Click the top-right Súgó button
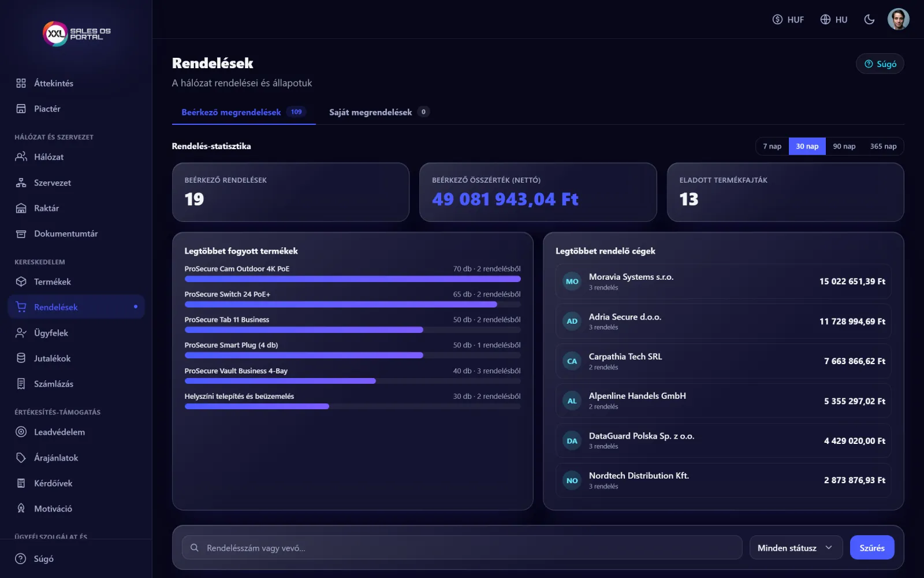 click(880, 64)
